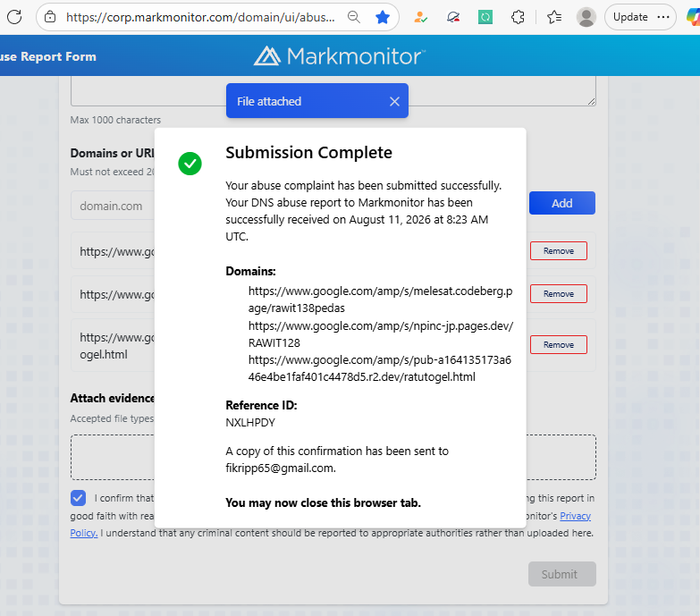Click the Update button in browser toolbar

tap(630, 17)
